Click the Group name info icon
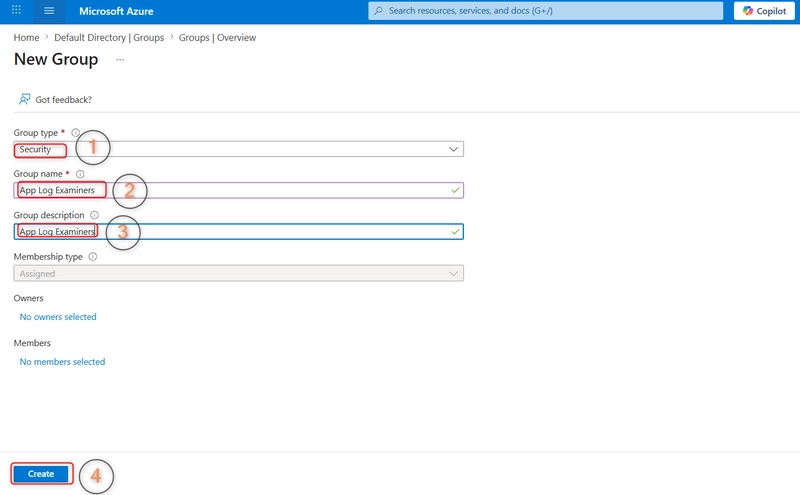 coord(80,174)
